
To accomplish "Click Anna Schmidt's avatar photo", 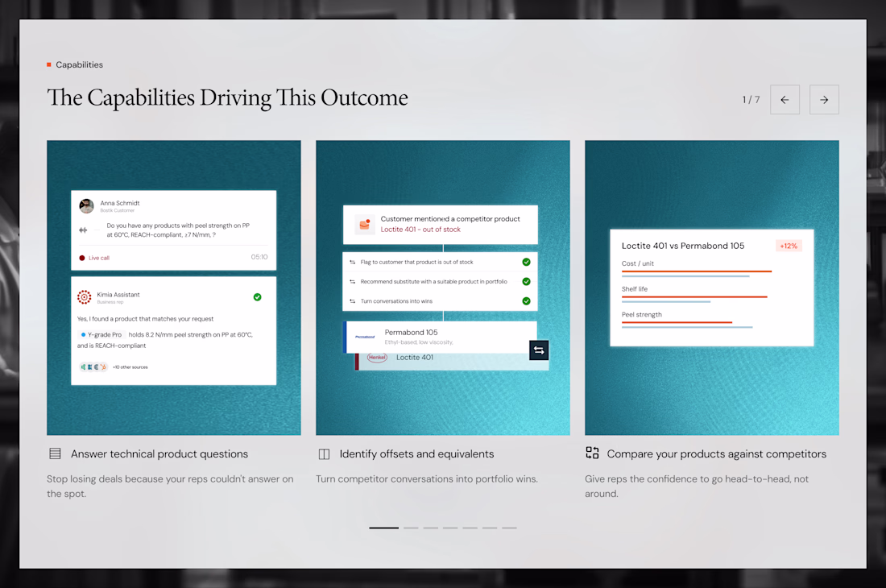I will click(x=86, y=205).
